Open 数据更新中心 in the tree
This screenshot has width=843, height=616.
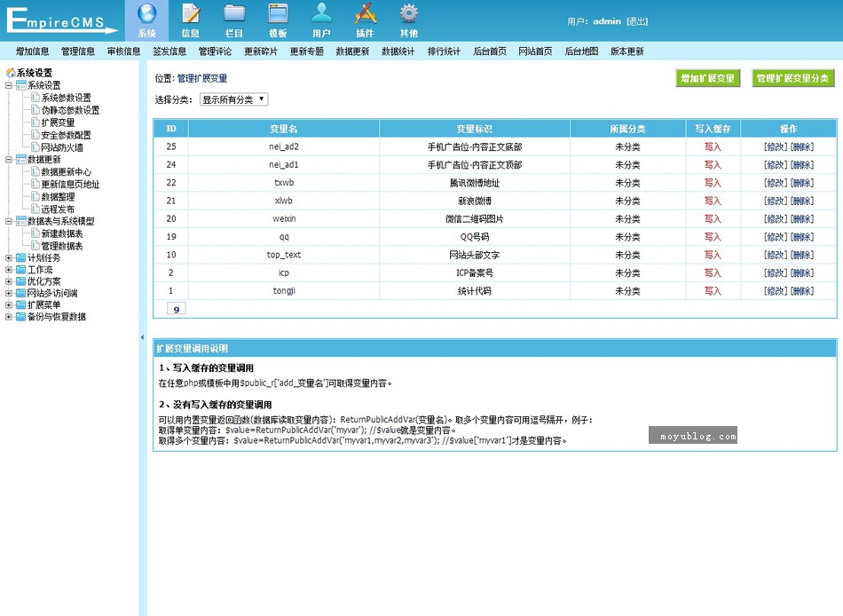click(67, 172)
